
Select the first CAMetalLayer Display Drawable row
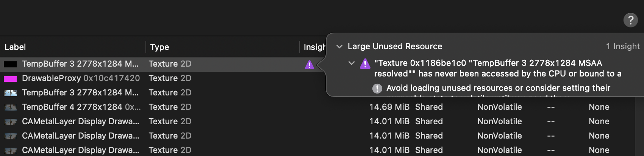(x=81, y=122)
